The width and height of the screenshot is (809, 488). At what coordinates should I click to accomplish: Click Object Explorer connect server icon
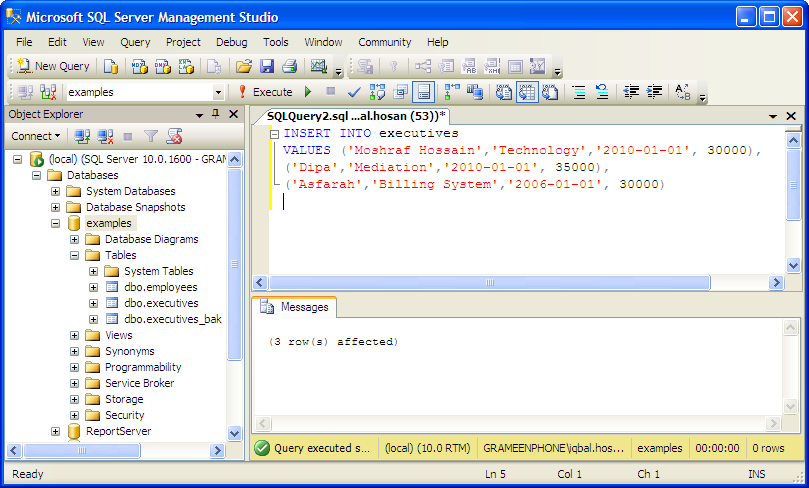coord(82,136)
